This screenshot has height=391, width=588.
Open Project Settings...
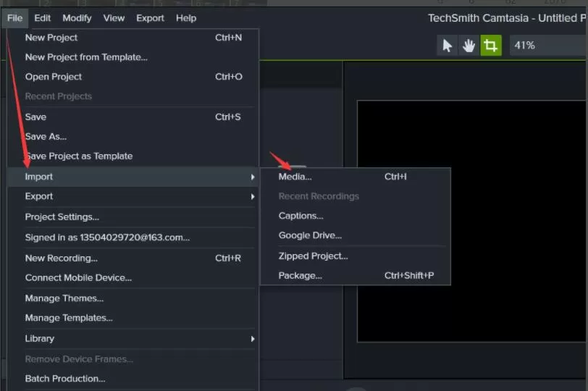pos(133,216)
